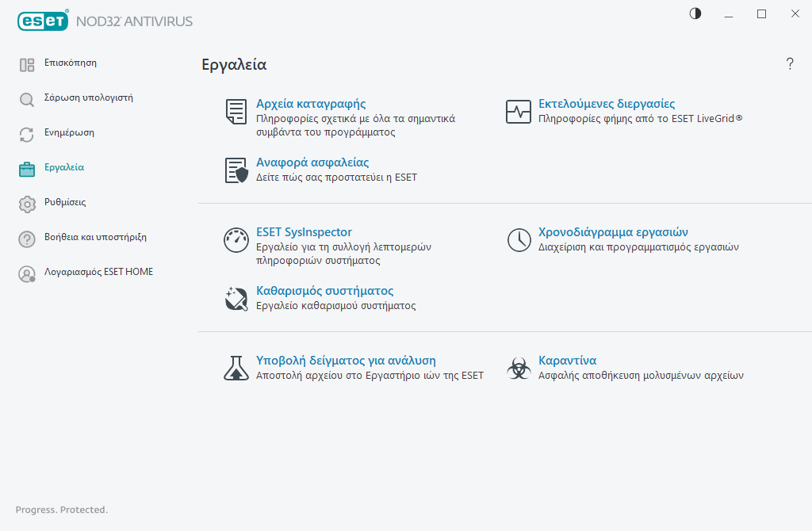Viewport: 812px width, 531px height.
Task: Click 'Αποστολή αρχείου στο Εργαστήριο ιών' text
Action: pyautogui.click(x=370, y=376)
